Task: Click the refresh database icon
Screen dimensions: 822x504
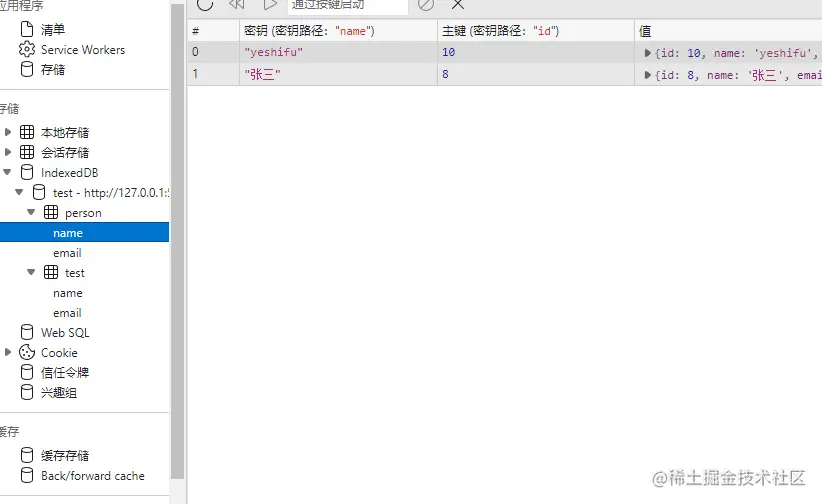Action: pos(205,4)
